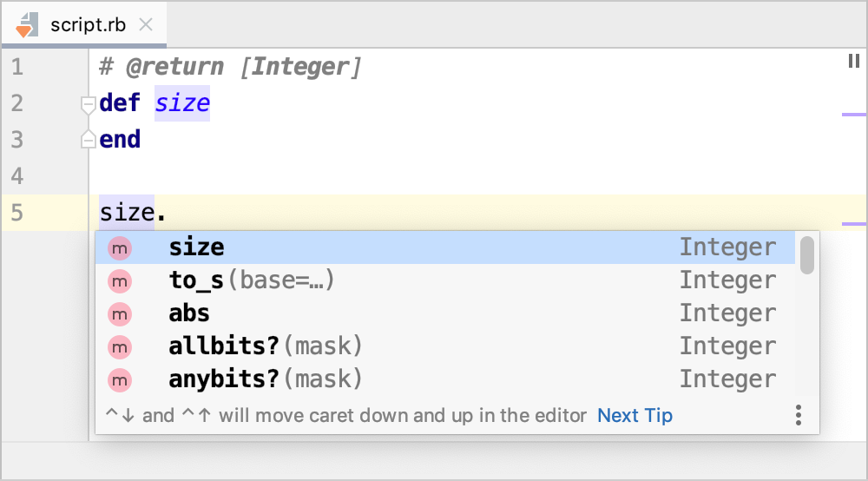868x481 pixels.
Task: Select the anybits?(mask) completion entry
Action: [265, 379]
